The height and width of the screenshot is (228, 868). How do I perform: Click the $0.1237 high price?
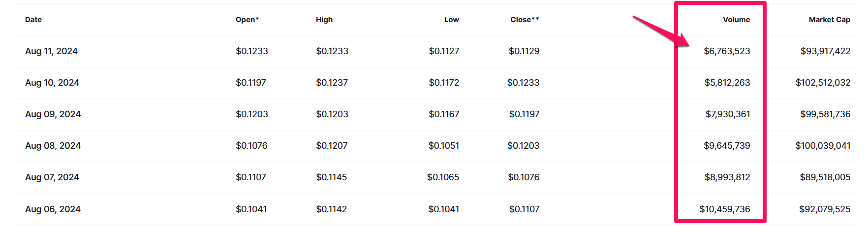click(332, 83)
